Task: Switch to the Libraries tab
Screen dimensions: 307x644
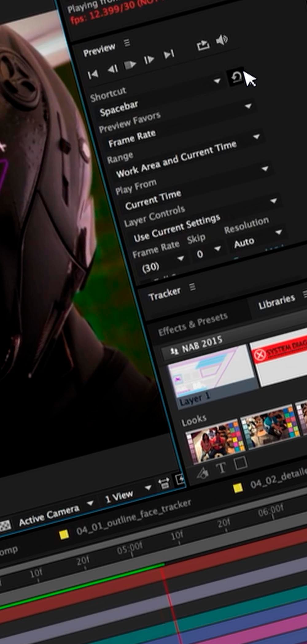Action: click(x=276, y=301)
